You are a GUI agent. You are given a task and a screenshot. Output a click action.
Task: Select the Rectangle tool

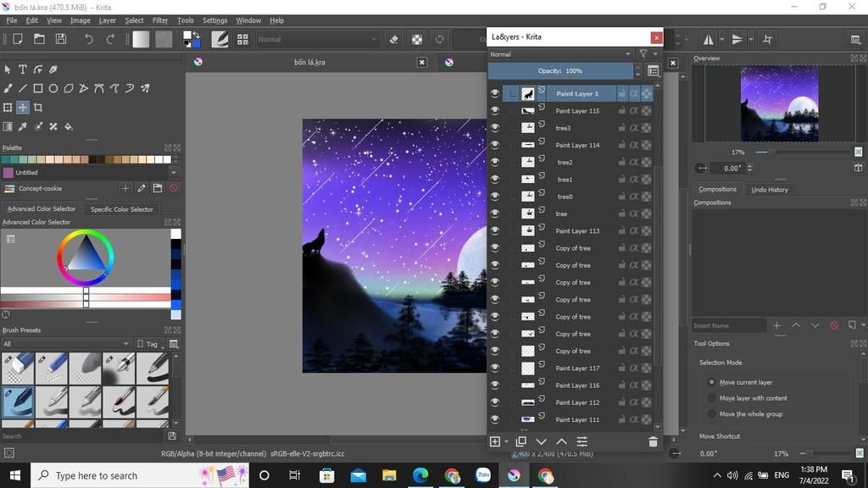38,88
